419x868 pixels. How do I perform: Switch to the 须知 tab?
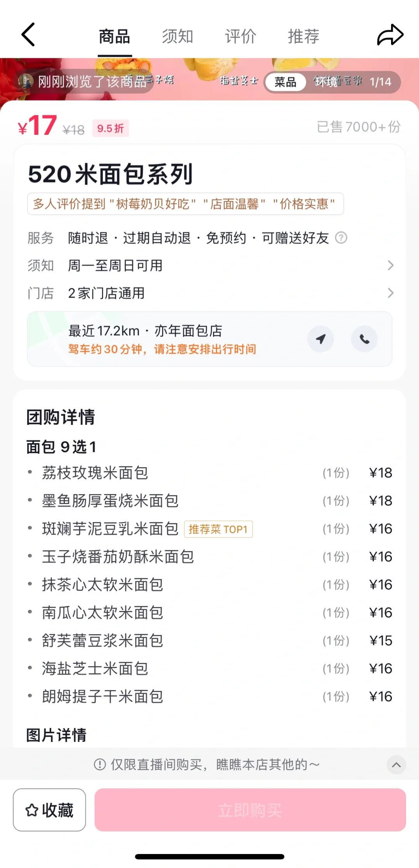point(177,36)
